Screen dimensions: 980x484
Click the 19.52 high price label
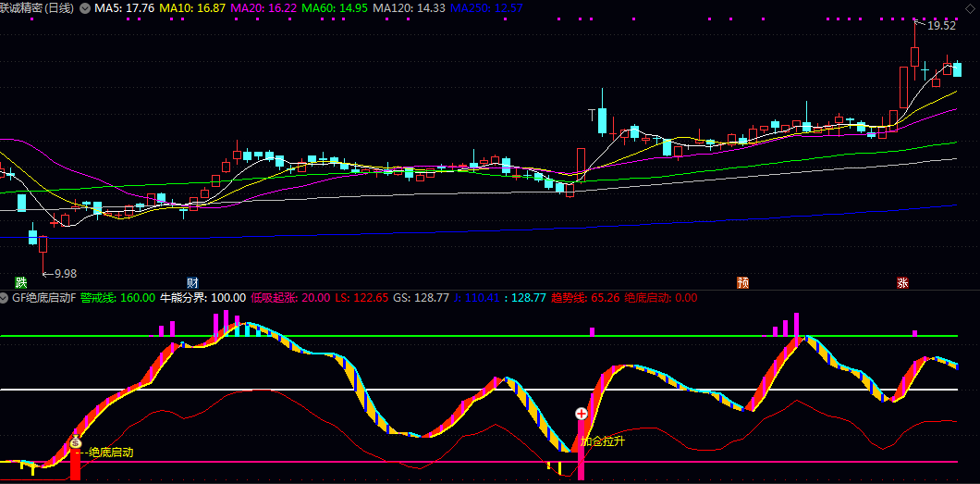pos(941,26)
